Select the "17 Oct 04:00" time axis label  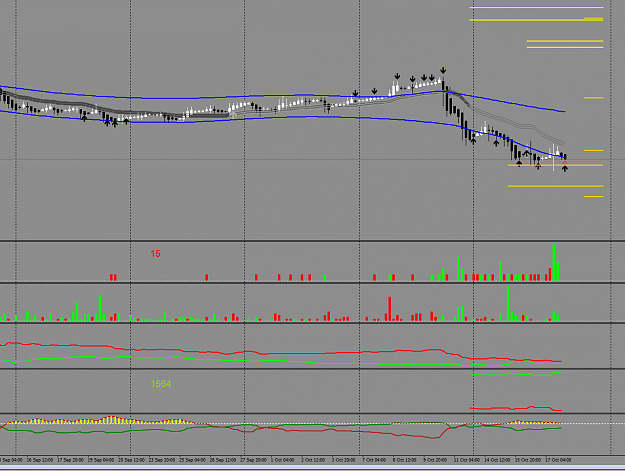tap(558, 460)
